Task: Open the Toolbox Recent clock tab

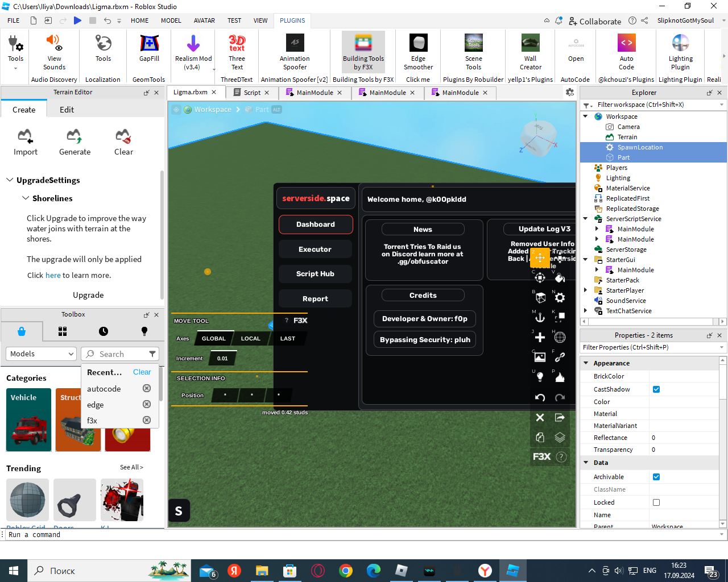Action: (104, 331)
